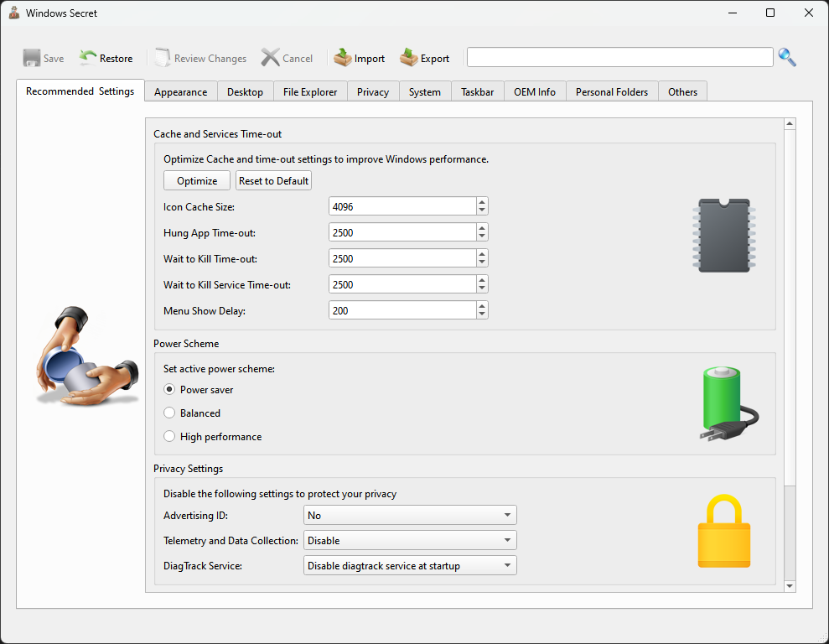Image resolution: width=829 pixels, height=644 pixels.
Task: Select the Balanced power scheme
Action: [x=169, y=413]
